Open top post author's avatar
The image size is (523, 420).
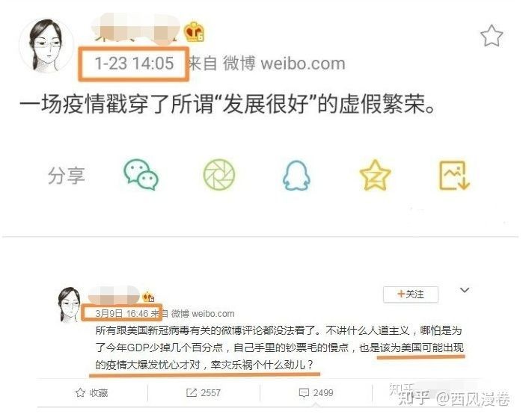pyautogui.click(x=46, y=46)
